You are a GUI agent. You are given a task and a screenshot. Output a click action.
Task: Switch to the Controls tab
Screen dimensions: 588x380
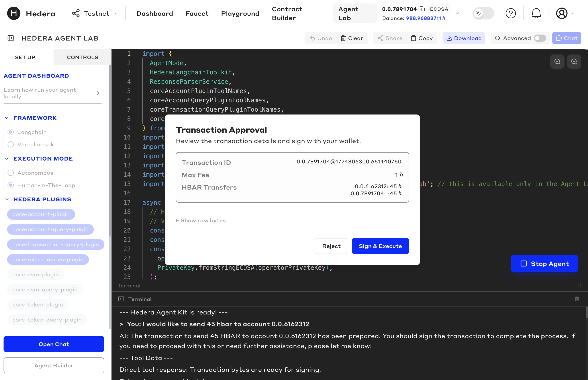coord(82,57)
